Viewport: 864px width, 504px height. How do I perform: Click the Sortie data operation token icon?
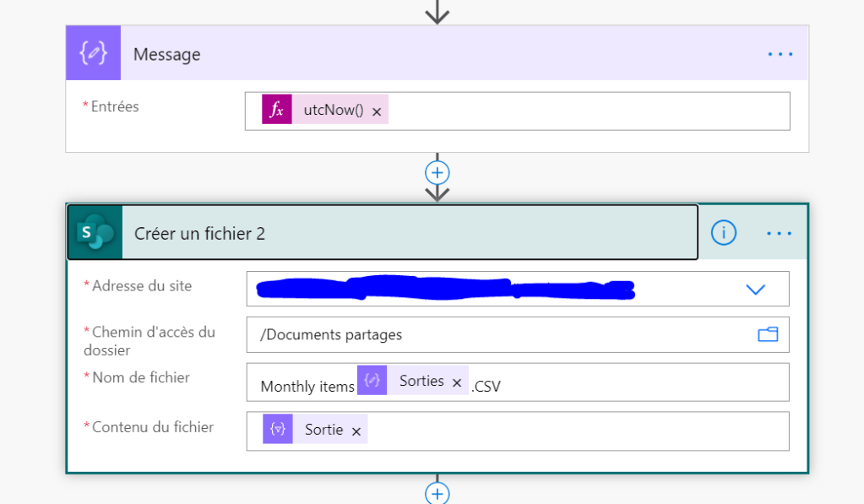(278, 430)
